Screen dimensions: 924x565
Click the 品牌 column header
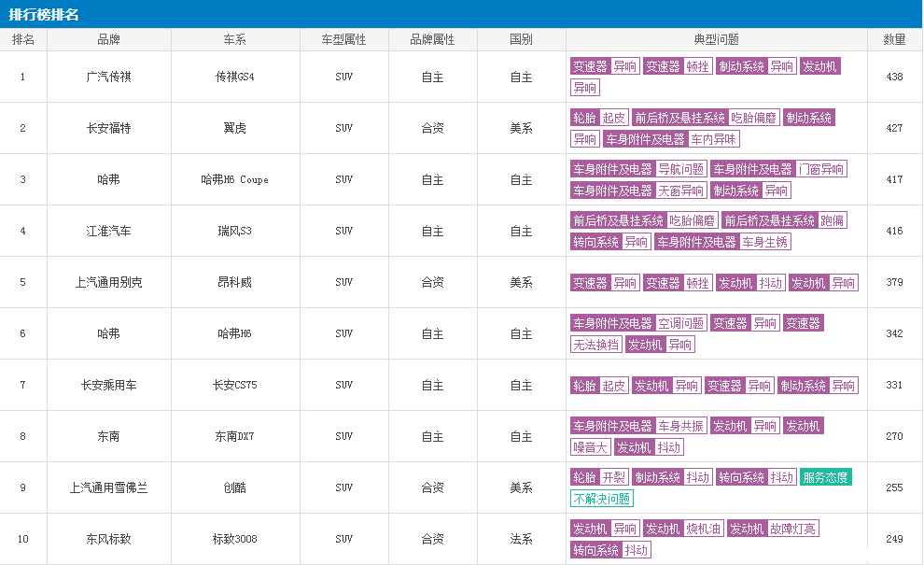(109, 40)
